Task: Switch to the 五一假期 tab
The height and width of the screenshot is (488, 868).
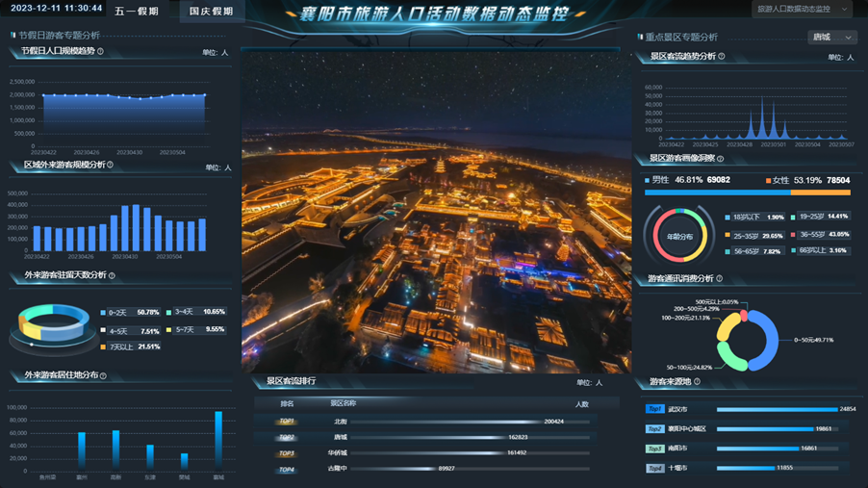Action: point(137,12)
